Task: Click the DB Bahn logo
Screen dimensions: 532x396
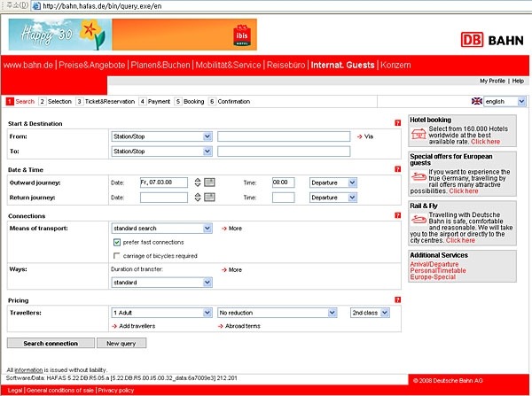Action: click(492, 40)
